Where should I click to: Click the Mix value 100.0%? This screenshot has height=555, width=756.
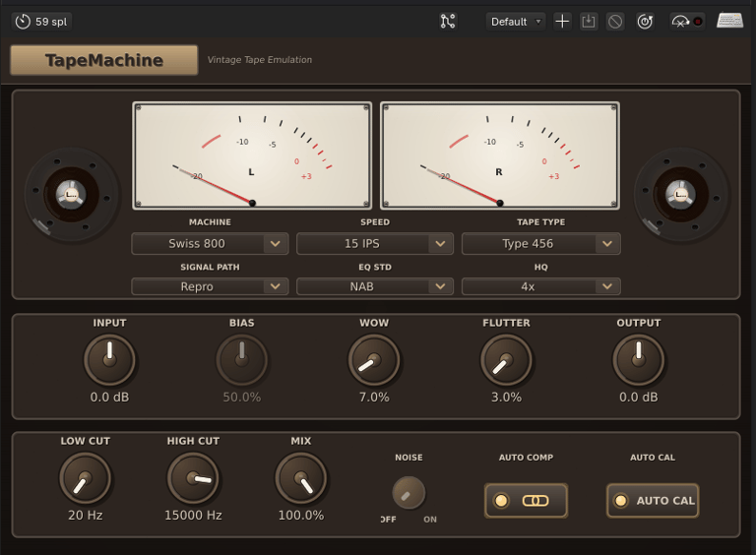(x=301, y=515)
